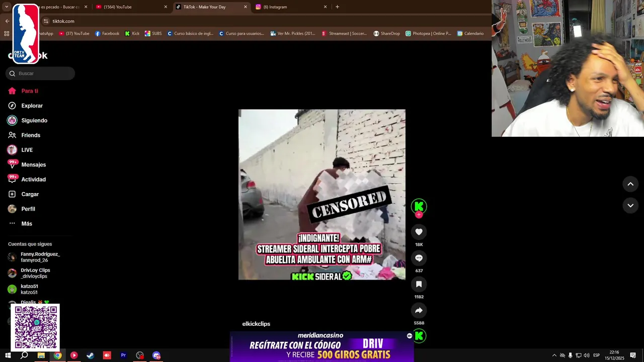Open the AnyDesk taskbar icon
The image size is (644, 362).
107,355
